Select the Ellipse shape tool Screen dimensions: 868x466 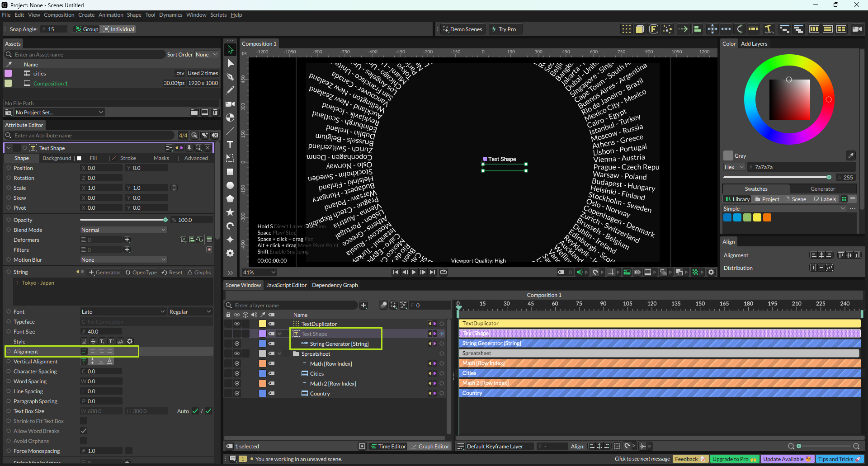230,185
